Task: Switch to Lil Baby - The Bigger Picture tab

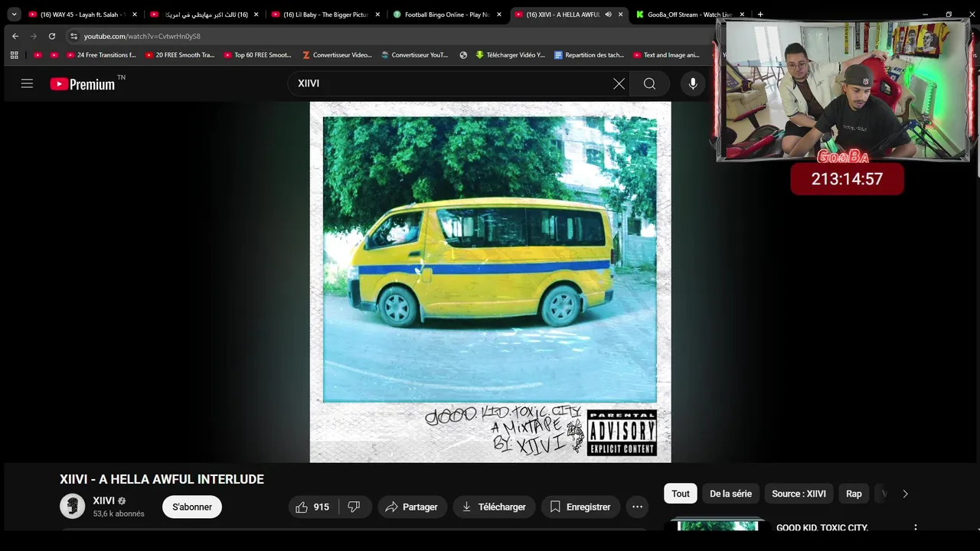Action: [325, 15]
